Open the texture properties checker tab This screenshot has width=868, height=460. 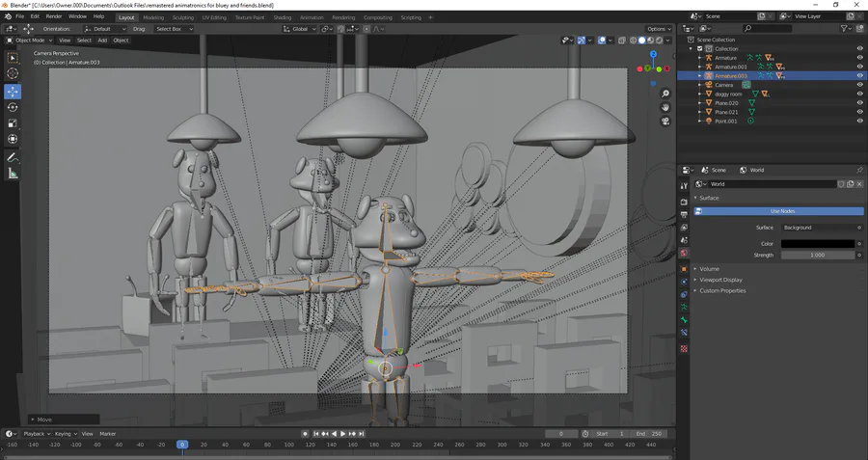[684, 349]
